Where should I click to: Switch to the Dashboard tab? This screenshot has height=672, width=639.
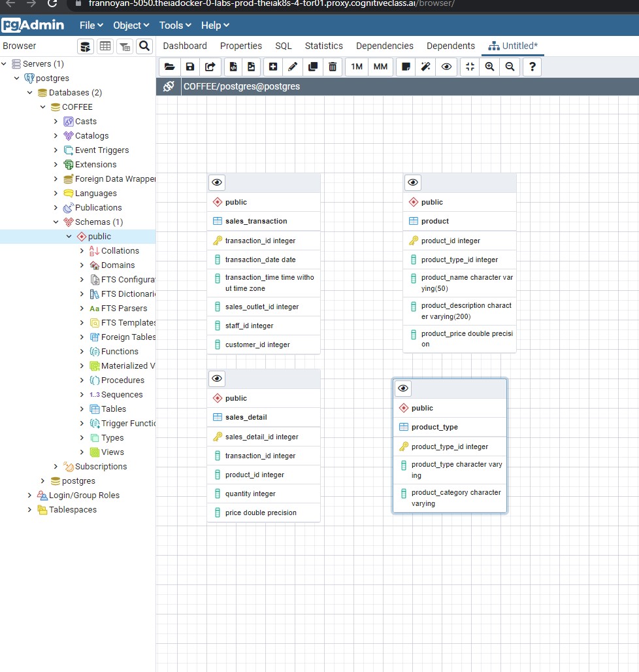(185, 46)
